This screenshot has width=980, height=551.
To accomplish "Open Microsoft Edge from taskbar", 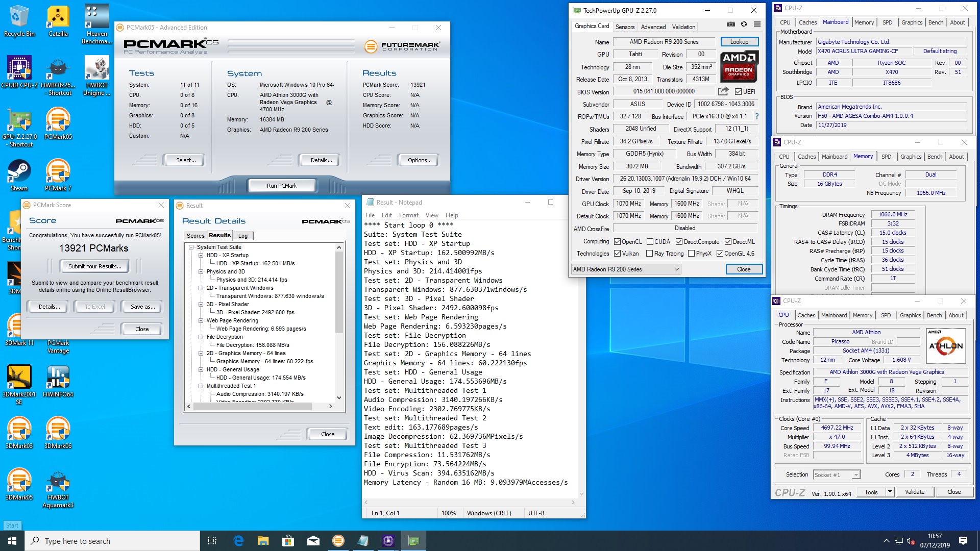I will point(238,541).
